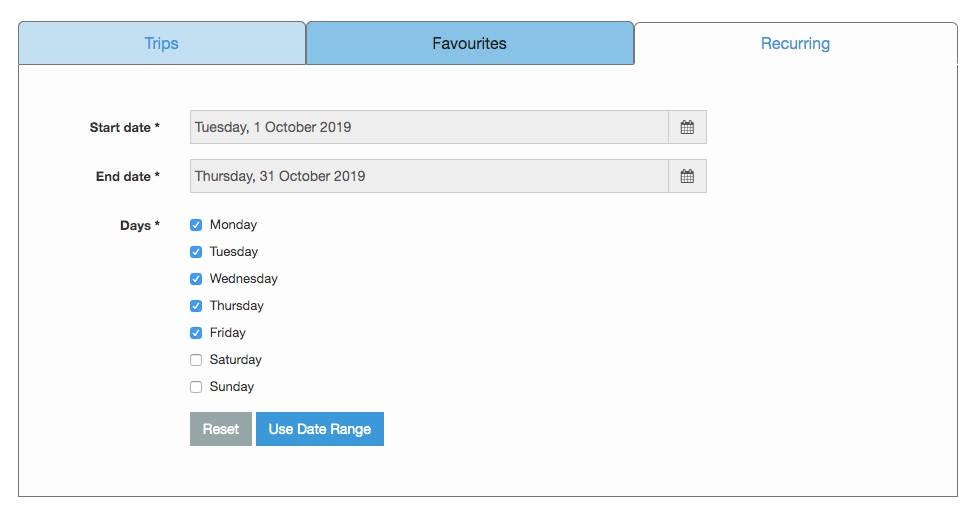Click the Reset button
This screenshot has height=517, width=974.
(221, 429)
